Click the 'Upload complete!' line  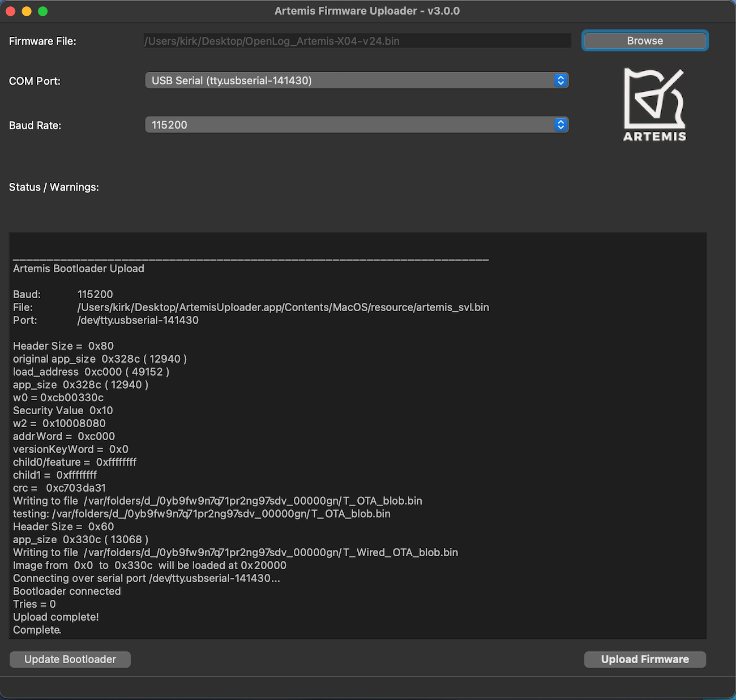pos(56,617)
